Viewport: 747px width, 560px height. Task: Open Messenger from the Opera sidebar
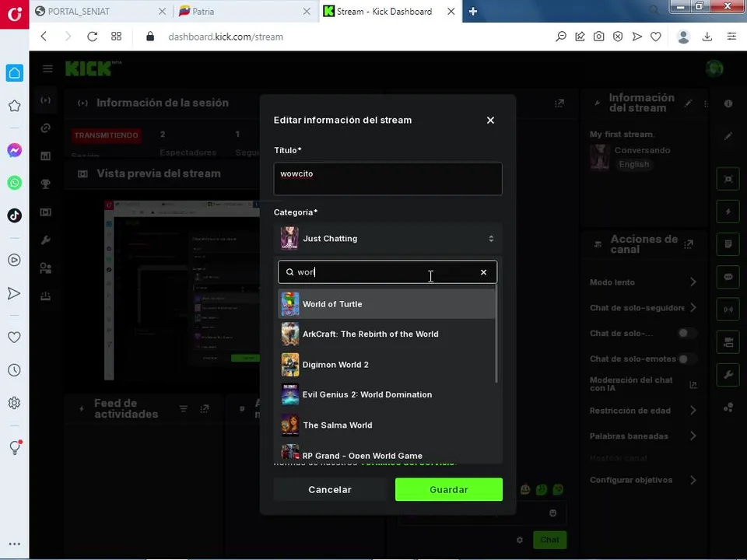(x=14, y=150)
